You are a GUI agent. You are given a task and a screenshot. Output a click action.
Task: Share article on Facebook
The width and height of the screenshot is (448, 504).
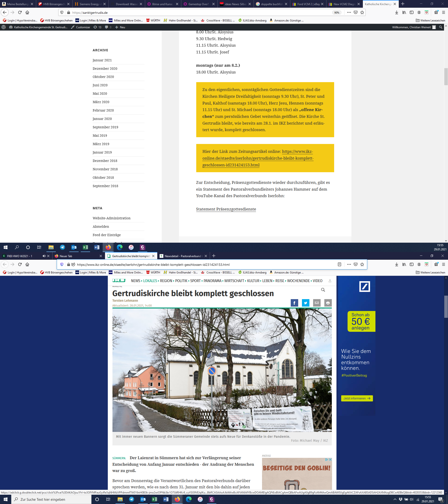click(294, 303)
